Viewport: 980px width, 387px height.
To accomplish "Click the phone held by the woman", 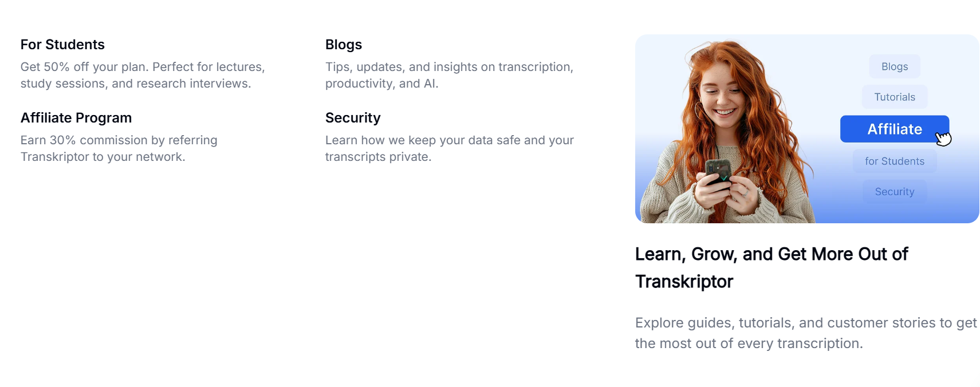I will (718, 173).
